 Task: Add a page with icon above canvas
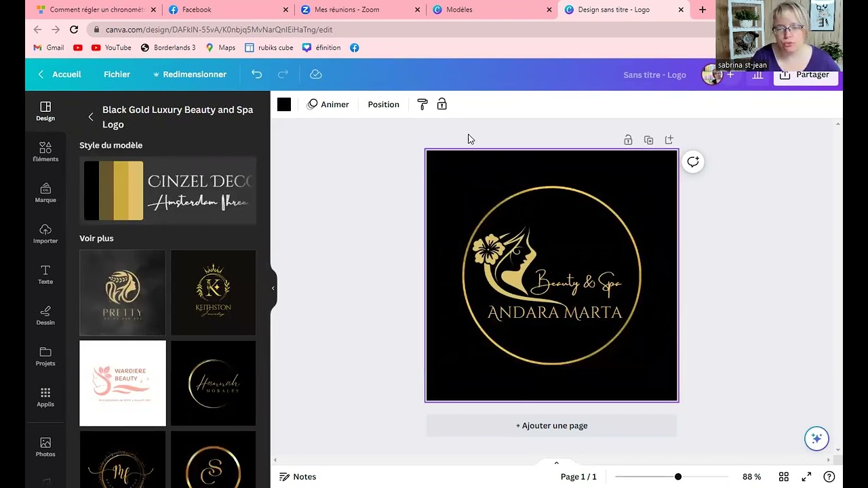coord(669,140)
